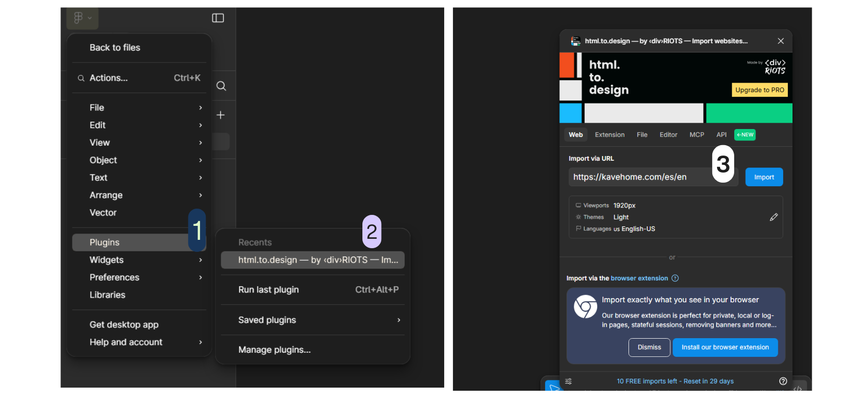Screen dimensions: 868x398
Task: Expand the Arrange submenu
Action: coord(139,195)
